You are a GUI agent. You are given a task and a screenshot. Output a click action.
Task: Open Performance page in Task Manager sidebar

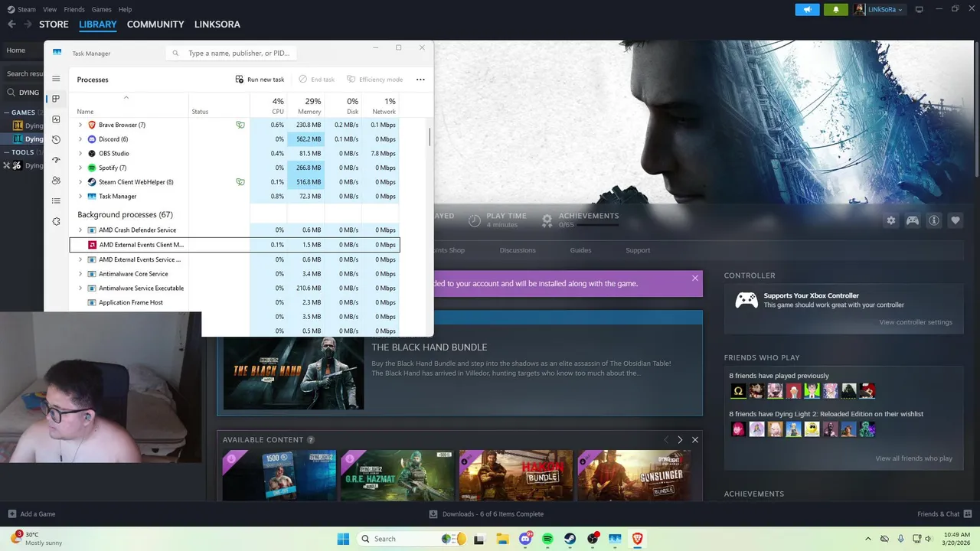tap(56, 119)
